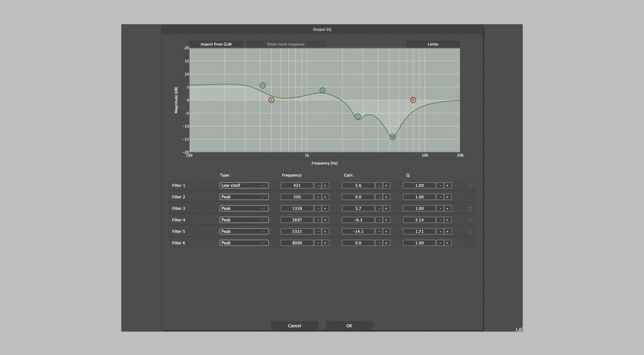Select red filter node 2 on graph
The image size is (644, 355).
tap(271, 100)
